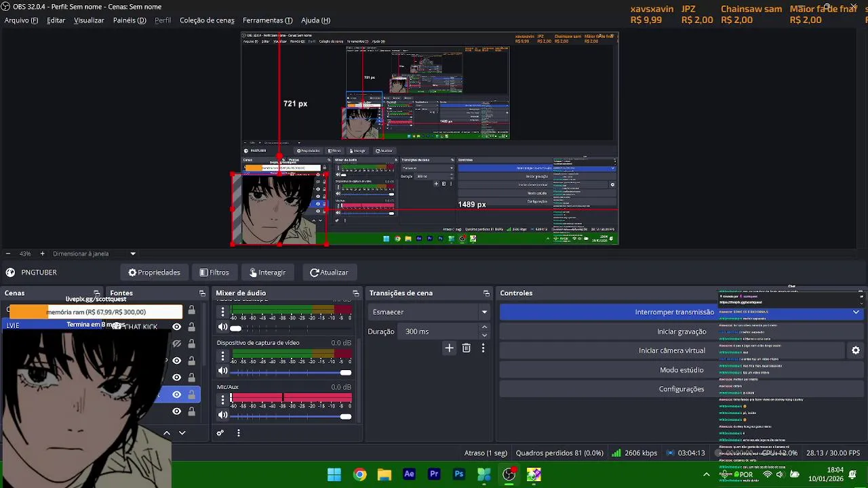The height and width of the screenshot is (488, 868).
Task: Open Mic/Aux three-dot options menu
Action: pos(222,400)
